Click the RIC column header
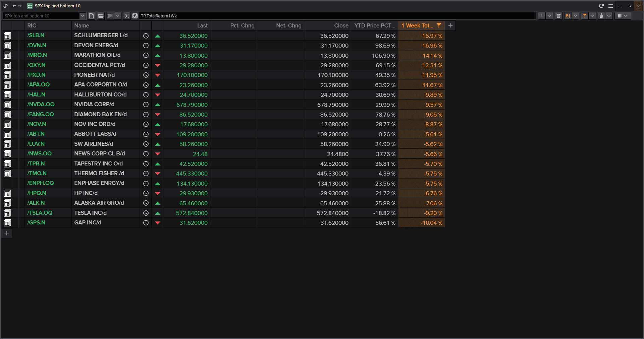The width and height of the screenshot is (644, 339). [48, 25]
